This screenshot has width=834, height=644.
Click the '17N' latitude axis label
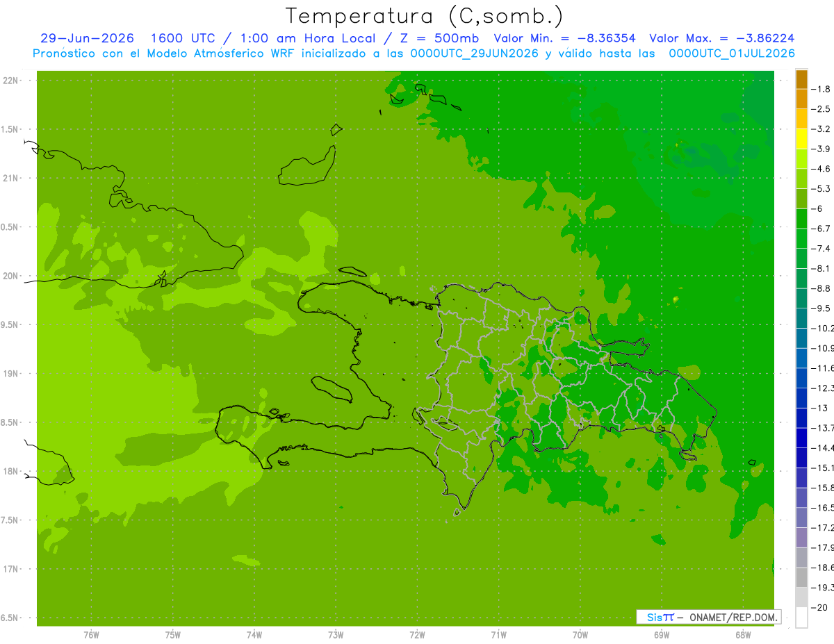click(x=10, y=569)
